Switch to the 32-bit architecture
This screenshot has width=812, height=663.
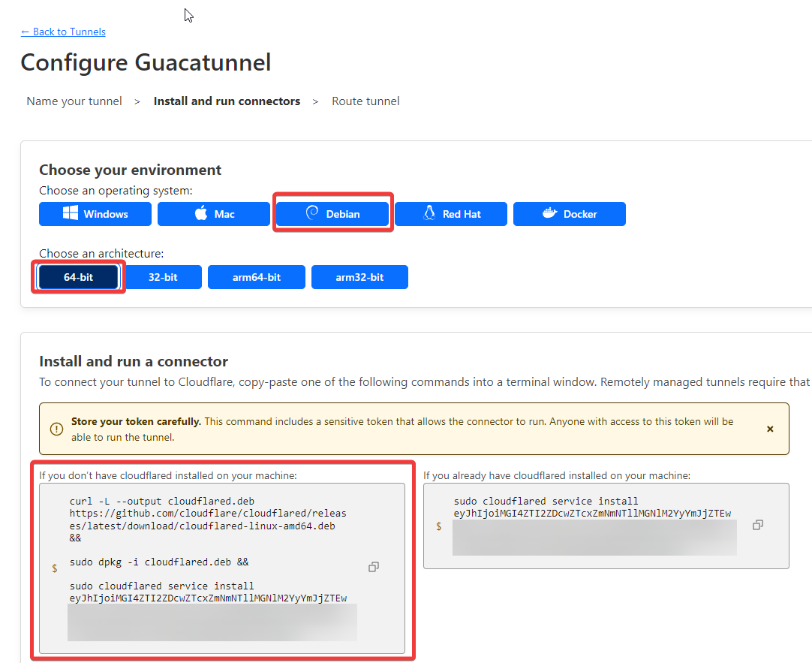pyautogui.click(x=163, y=276)
